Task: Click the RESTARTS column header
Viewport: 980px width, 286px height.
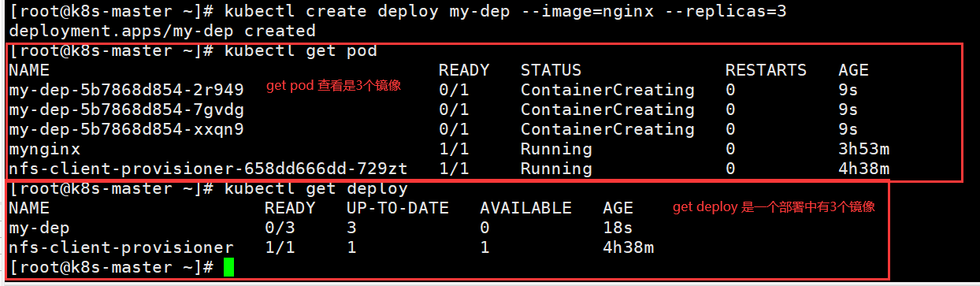Action: coord(766,70)
